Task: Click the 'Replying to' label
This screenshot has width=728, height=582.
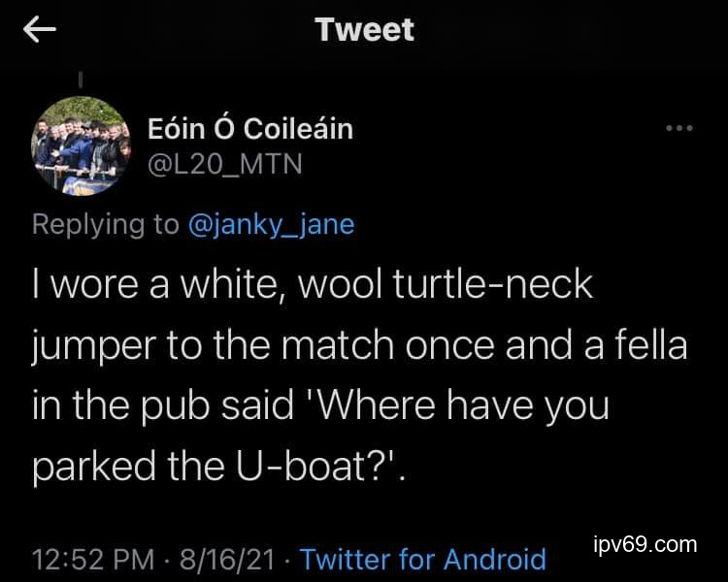Action: click(x=106, y=224)
